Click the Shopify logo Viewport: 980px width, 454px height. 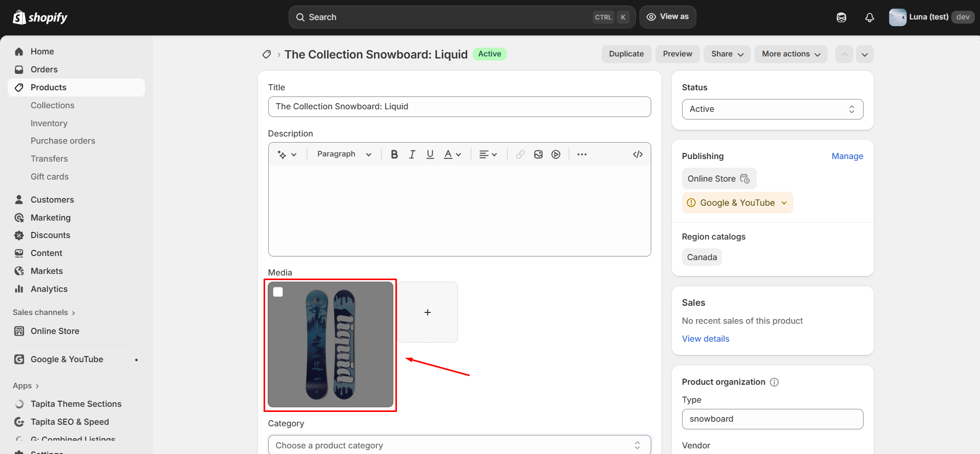[x=40, y=17]
